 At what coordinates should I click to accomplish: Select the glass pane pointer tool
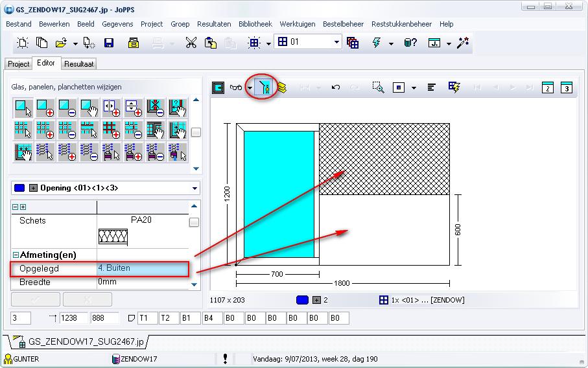click(x=23, y=108)
